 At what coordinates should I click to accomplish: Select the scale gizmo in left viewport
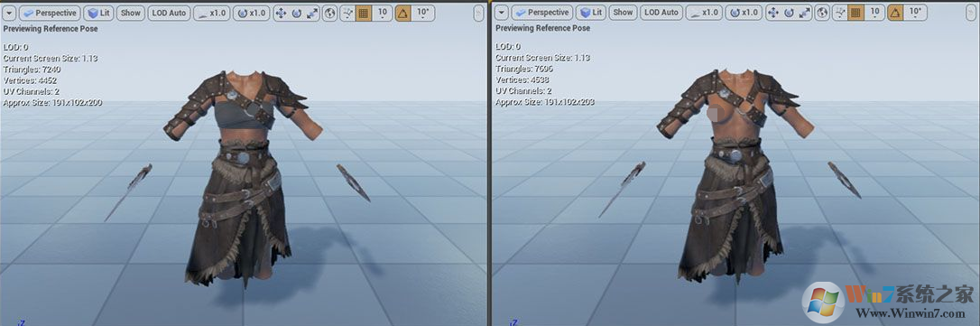pyautogui.click(x=312, y=13)
